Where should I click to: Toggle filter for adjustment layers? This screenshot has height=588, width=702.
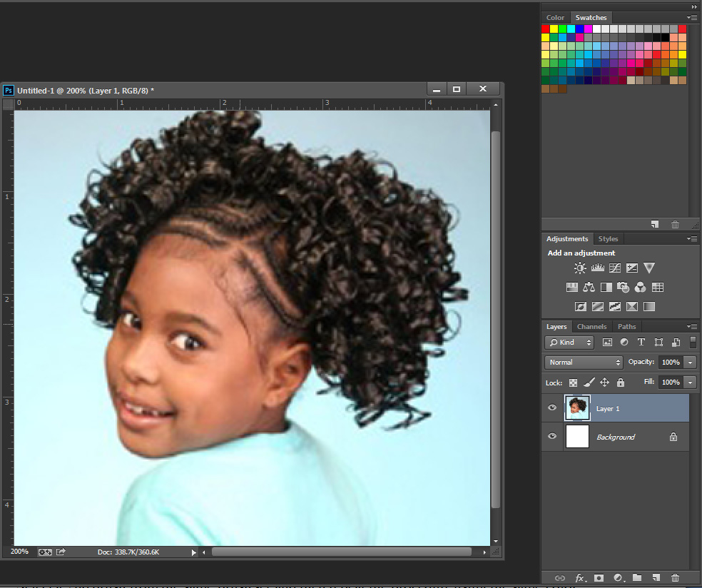[624, 342]
